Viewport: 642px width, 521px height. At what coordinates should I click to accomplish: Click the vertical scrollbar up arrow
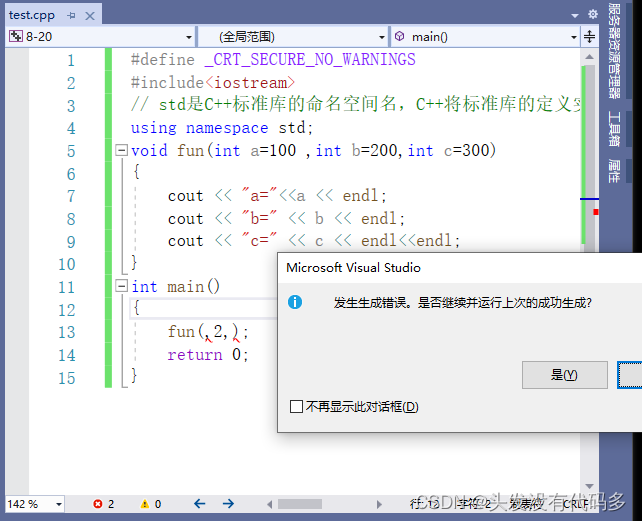point(590,57)
